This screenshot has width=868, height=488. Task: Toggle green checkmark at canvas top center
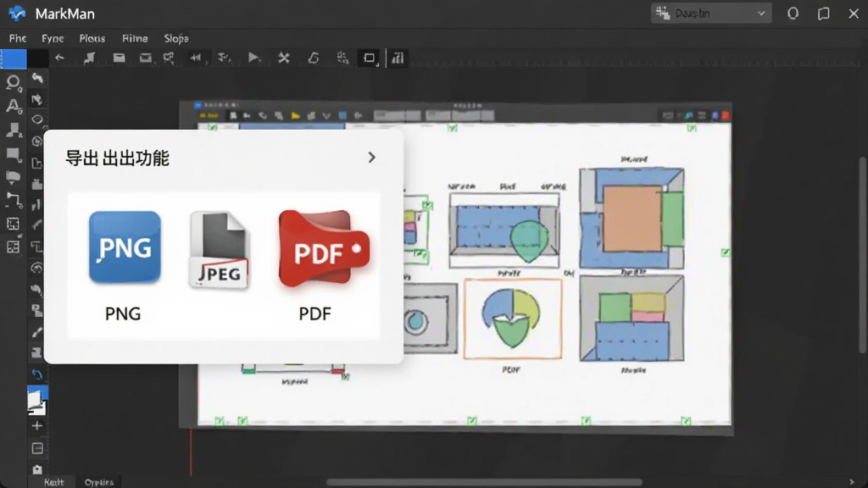point(453,128)
